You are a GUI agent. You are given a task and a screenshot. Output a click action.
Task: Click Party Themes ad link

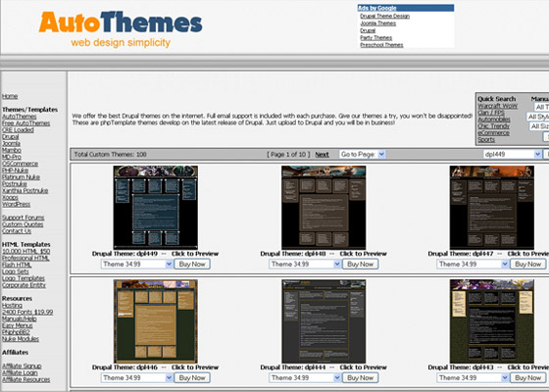(x=376, y=38)
